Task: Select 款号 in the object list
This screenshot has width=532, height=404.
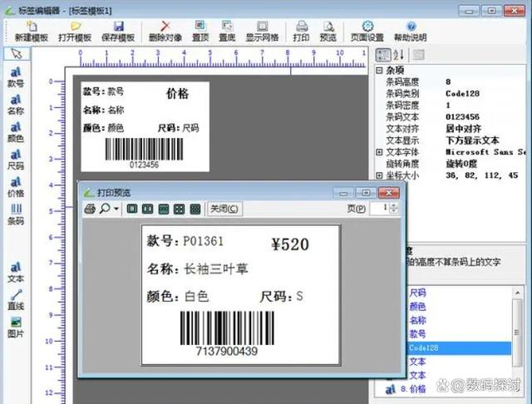Action: point(417,334)
